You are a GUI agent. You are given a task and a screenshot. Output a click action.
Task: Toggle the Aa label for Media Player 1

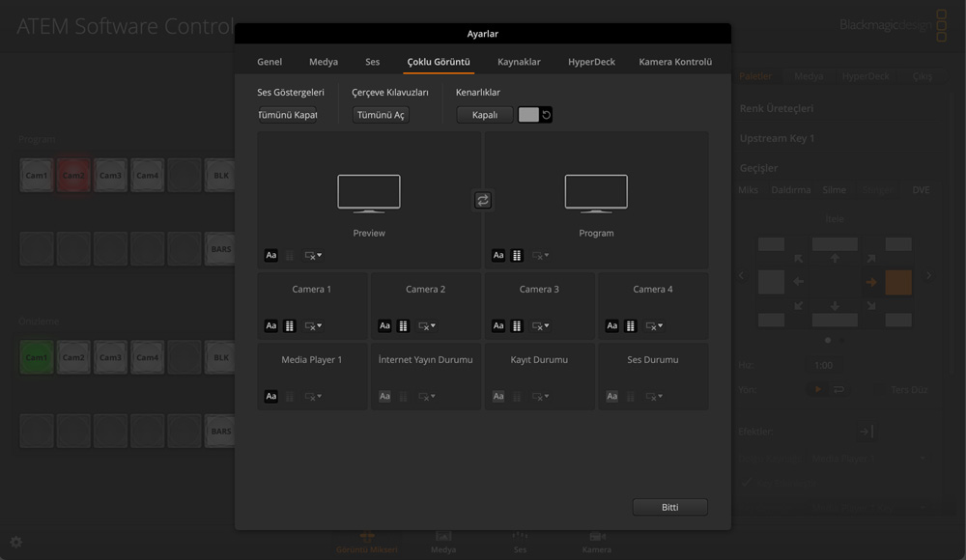[x=271, y=397]
